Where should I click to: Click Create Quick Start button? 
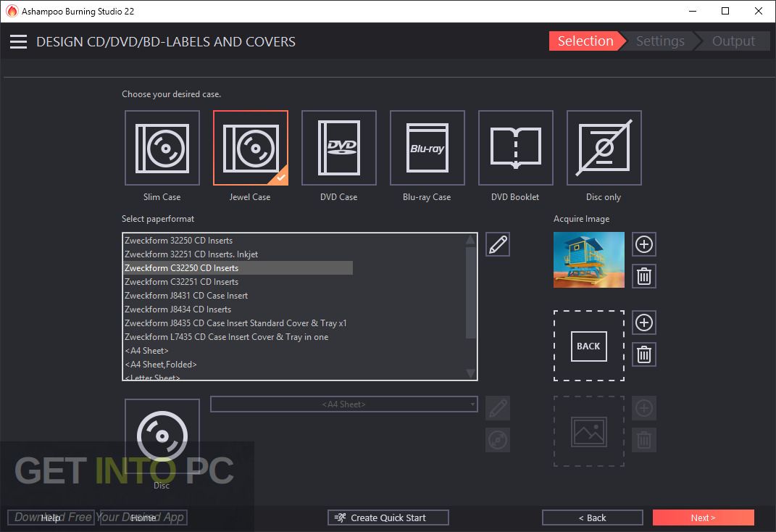388,518
